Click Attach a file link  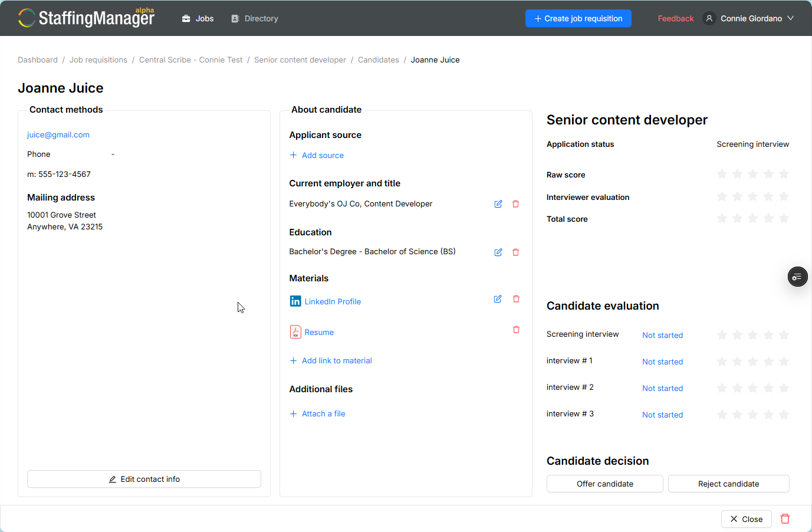[x=317, y=413]
